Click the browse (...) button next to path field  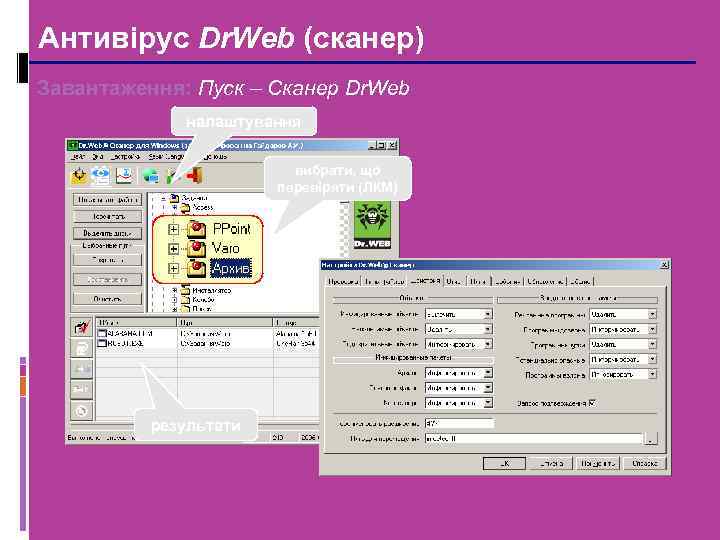pyautogui.click(x=650, y=439)
